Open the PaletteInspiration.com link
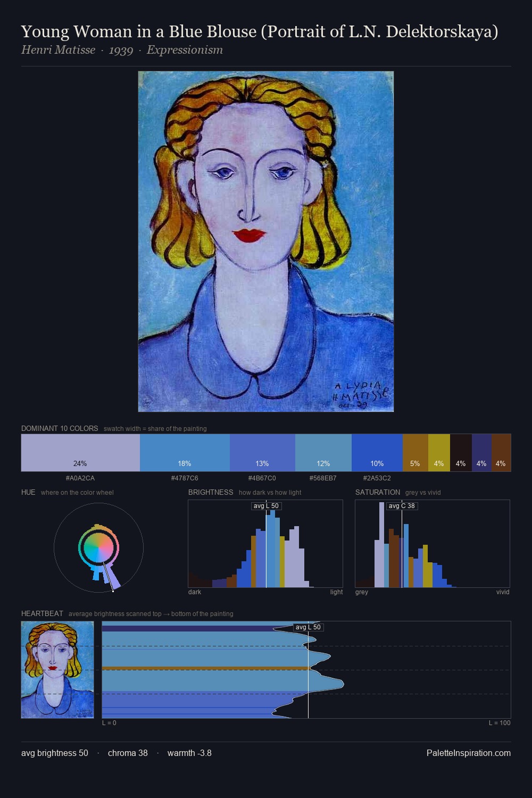Viewport: 532px width, 798px height. (469, 753)
